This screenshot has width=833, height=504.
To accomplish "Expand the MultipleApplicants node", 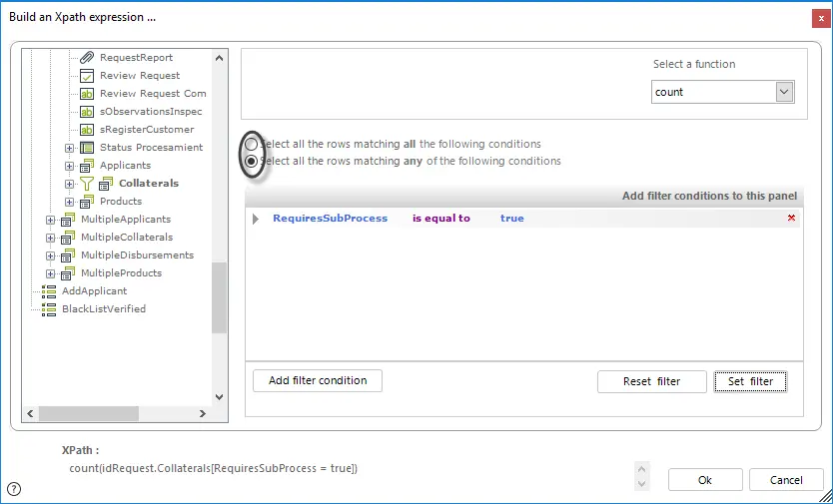I will coord(50,220).
